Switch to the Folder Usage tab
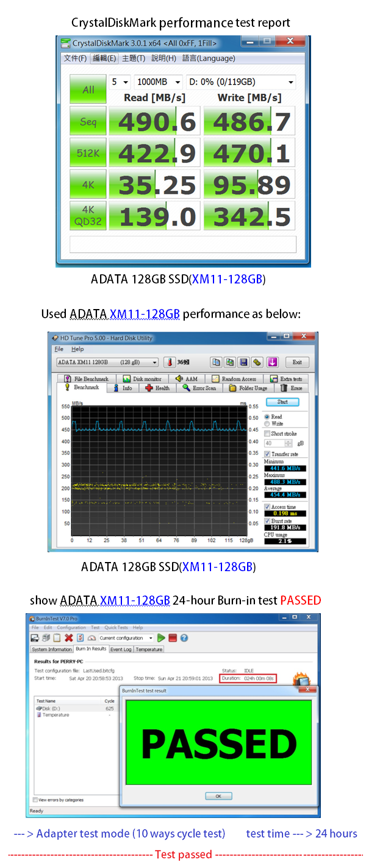366x868 pixels. point(248,388)
